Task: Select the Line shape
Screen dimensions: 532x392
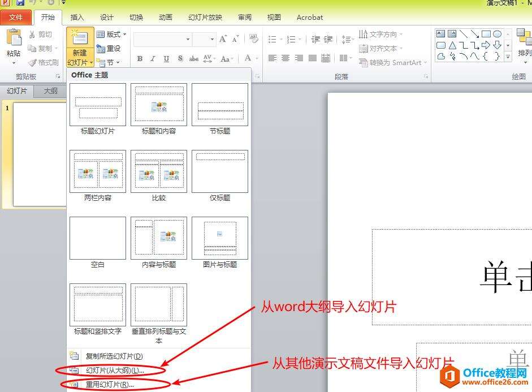Action: point(464,33)
